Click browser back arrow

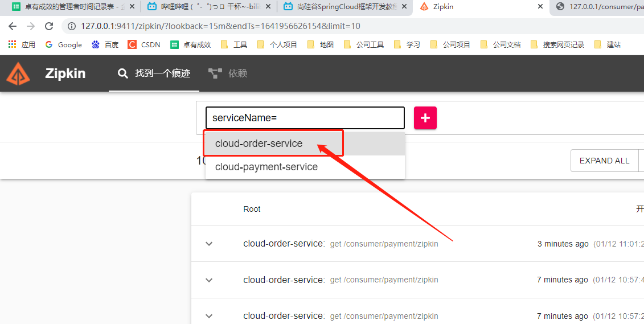tap(13, 26)
